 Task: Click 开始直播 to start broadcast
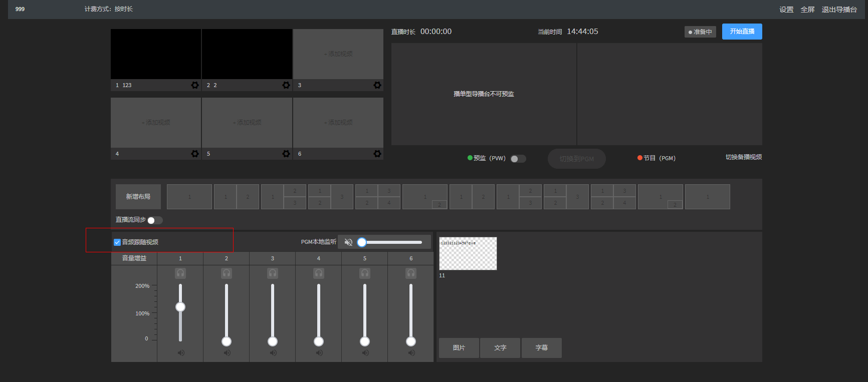742,32
